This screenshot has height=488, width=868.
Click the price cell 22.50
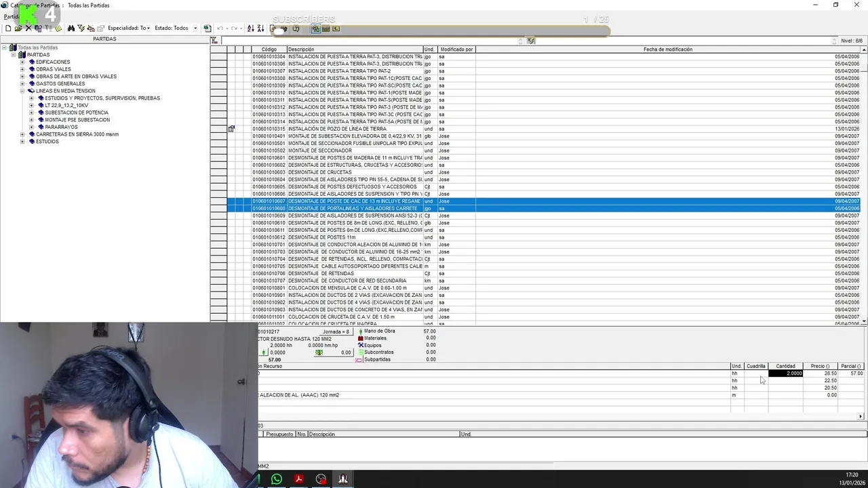pyautogui.click(x=821, y=381)
